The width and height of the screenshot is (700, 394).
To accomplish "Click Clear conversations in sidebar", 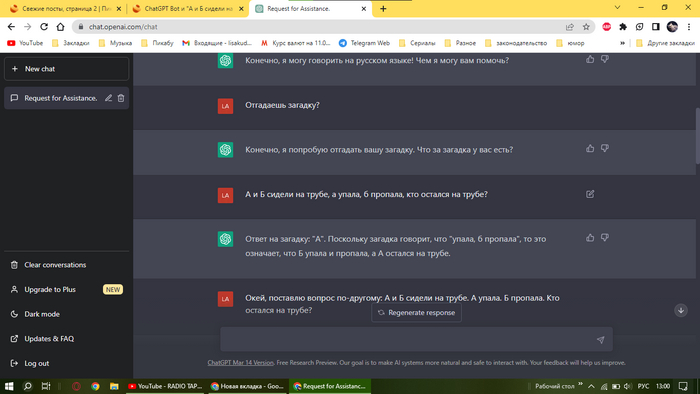I will [x=67, y=265].
